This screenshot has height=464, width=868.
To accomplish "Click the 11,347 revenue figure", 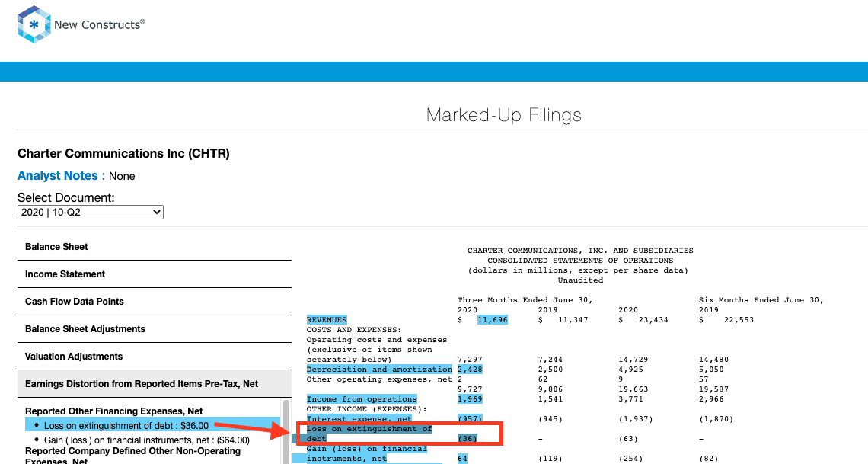I will coord(573,319).
